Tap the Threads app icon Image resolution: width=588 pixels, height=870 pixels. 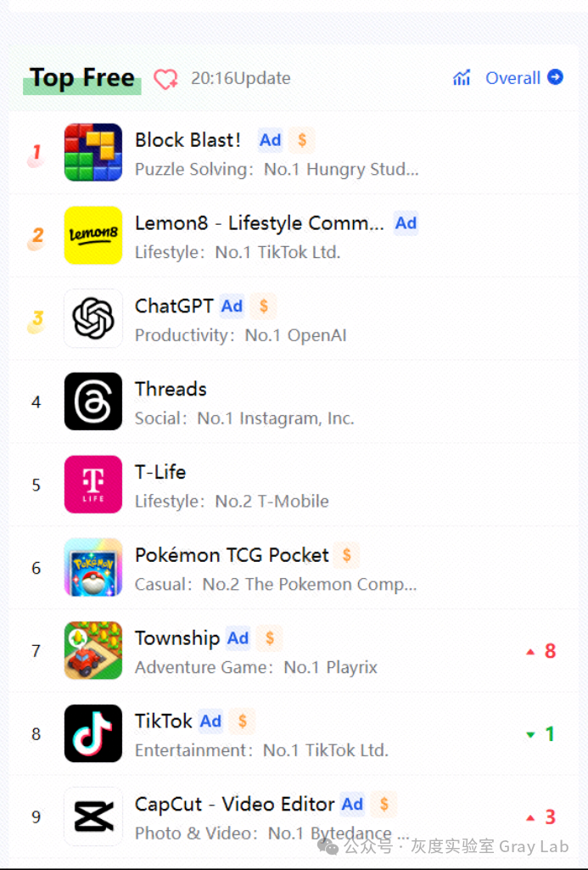click(93, 401)
